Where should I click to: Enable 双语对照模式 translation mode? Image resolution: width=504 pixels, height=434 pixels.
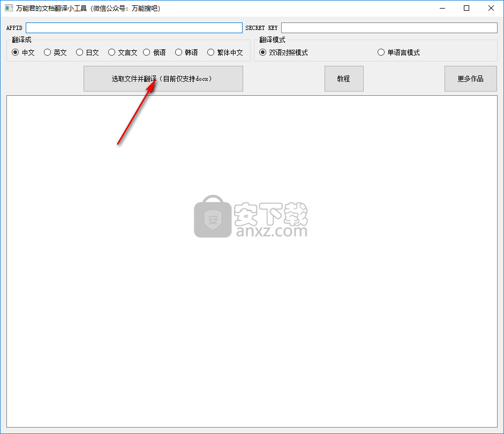[283, 52]
